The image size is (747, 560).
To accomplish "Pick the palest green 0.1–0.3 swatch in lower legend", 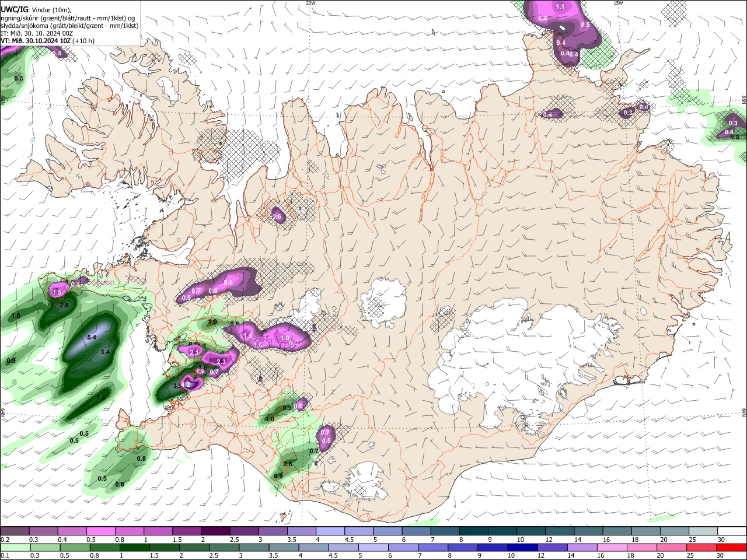I will point(15,547).
